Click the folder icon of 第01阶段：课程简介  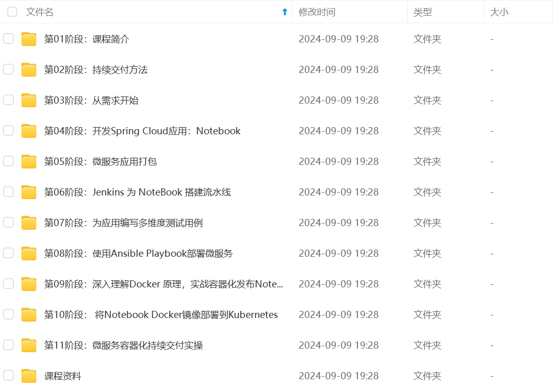click(x=29, y=39)
